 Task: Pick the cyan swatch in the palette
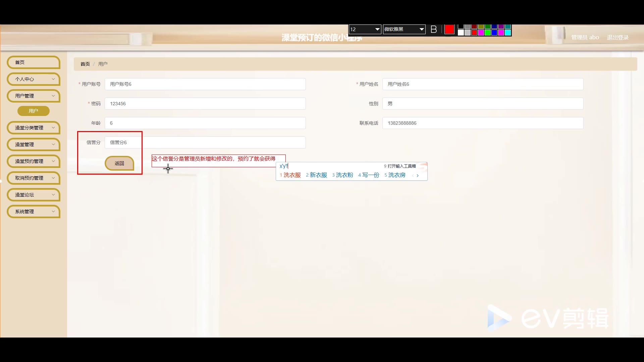click(x=507, y=33)
